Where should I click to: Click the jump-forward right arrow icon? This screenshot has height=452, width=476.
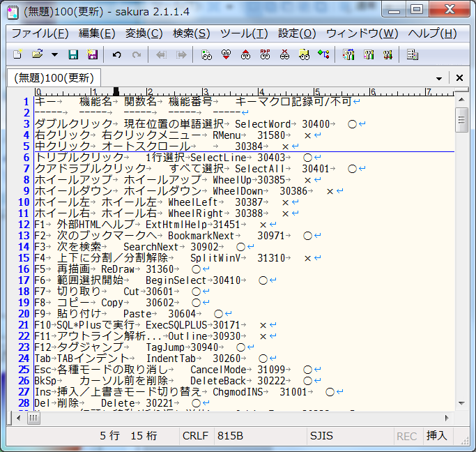pyautogui.click(x=181, y=54)
